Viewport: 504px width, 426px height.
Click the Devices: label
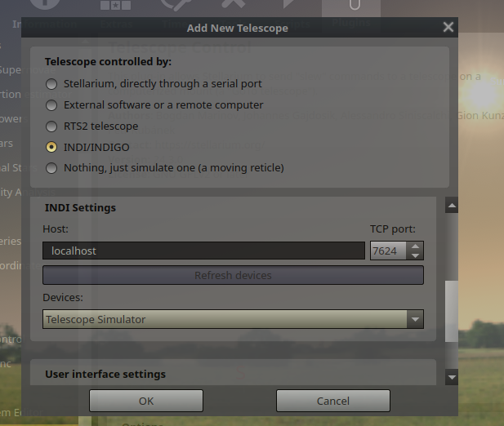[63, 298]
